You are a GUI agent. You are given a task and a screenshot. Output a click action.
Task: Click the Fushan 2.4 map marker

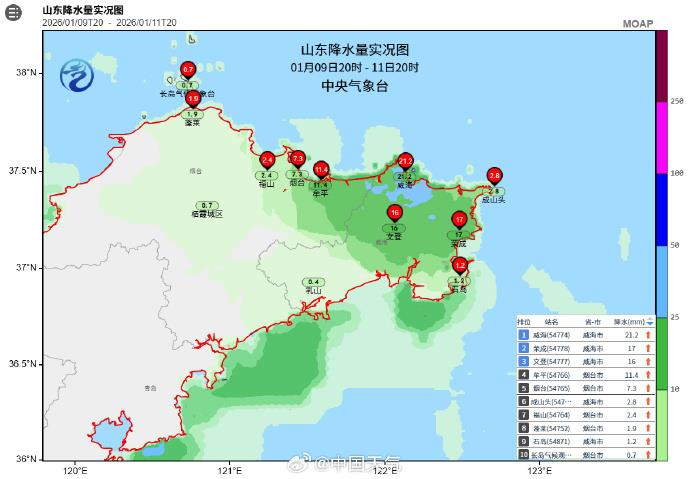tap(267, 160)
